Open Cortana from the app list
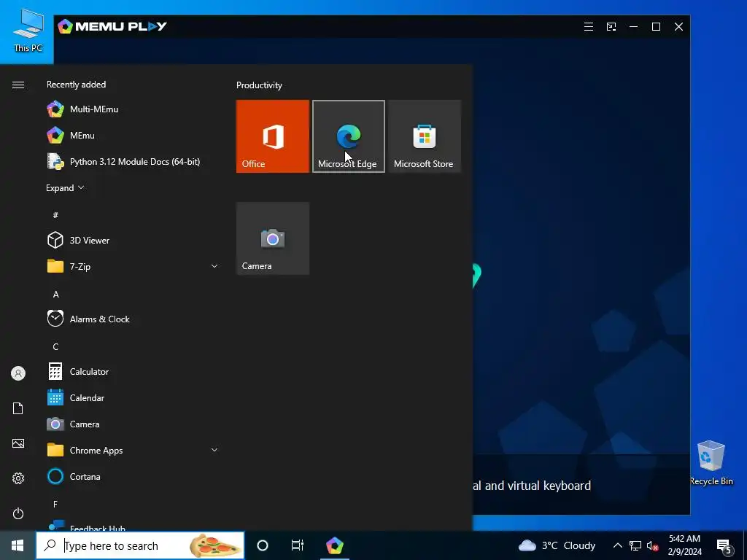Viewport: 747px width, 560px height. 133,476
